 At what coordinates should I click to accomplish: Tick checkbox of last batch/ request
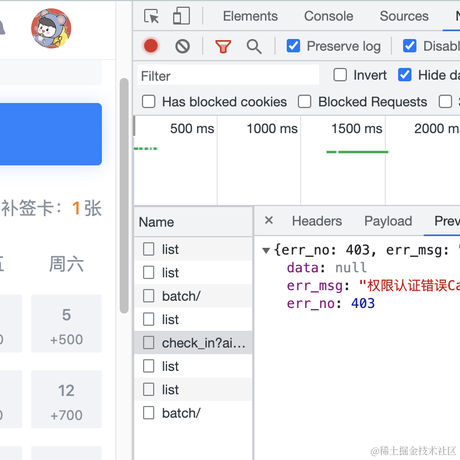149,413
